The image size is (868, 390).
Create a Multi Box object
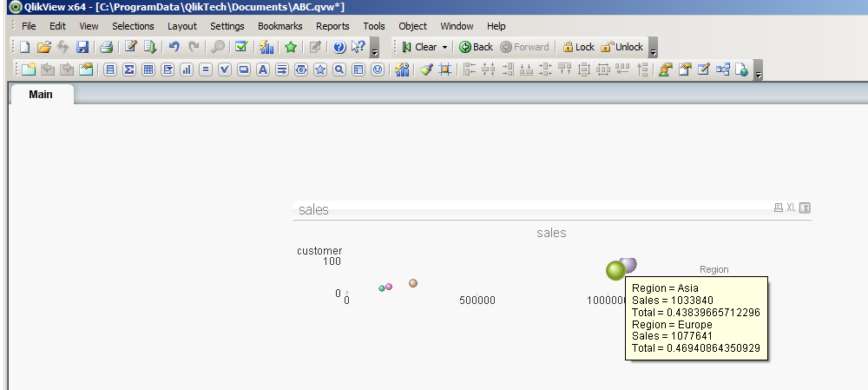168,69
